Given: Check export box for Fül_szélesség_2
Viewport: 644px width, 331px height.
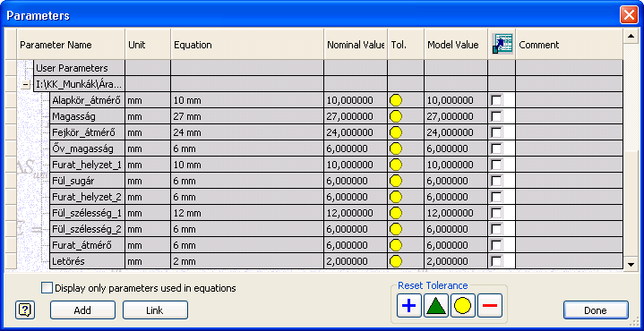Looking at the screenshot, I should pyautogui.click(x=496, y=229).
